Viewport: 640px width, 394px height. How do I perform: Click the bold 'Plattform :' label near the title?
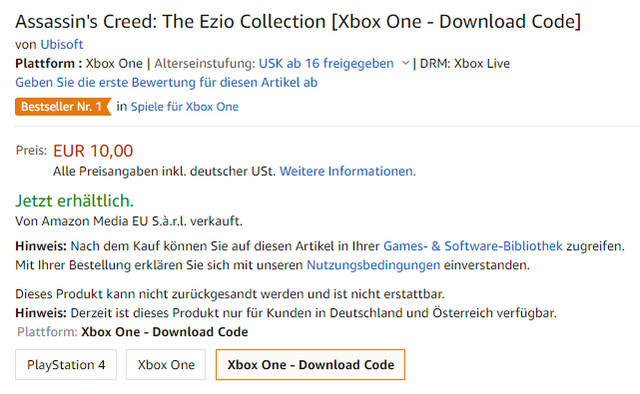pos(49,63)
